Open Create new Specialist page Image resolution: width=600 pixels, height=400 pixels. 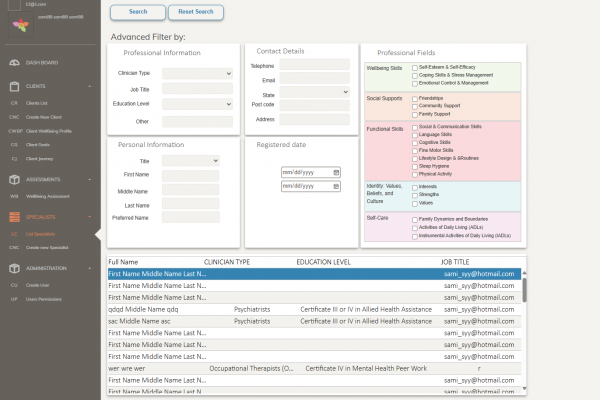(x=47, y=248)
